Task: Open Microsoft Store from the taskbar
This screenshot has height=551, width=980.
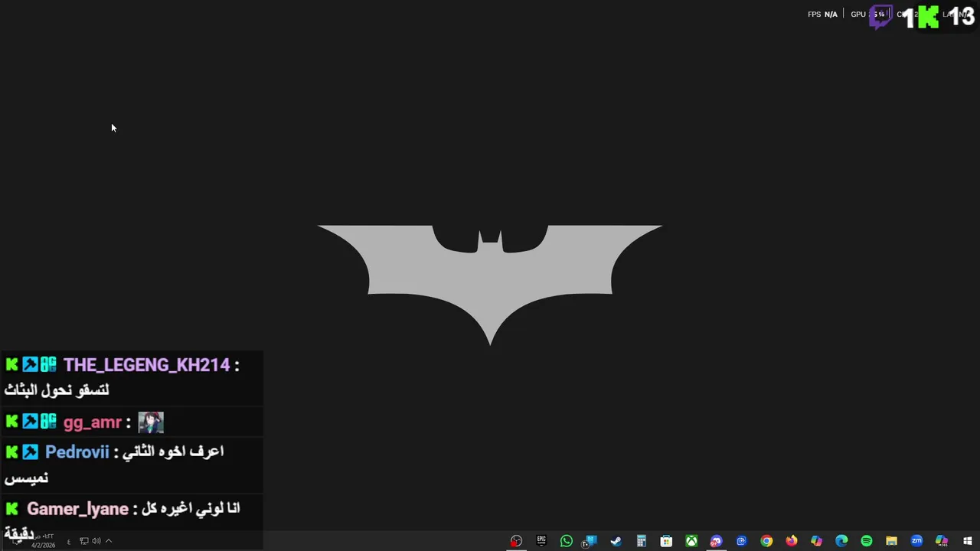Action: [x=666, y=541]
